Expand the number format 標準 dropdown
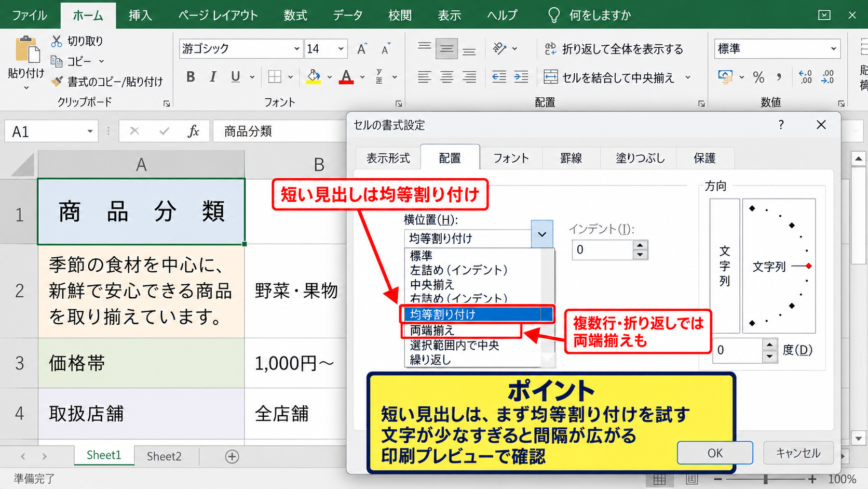 (833, 49)
